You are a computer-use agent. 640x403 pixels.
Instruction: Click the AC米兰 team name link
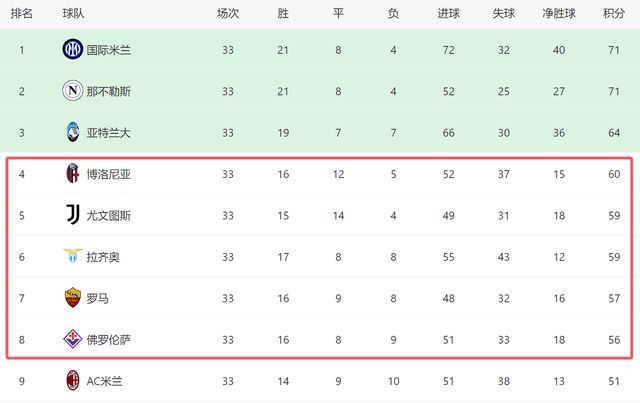tap(105, 380)
